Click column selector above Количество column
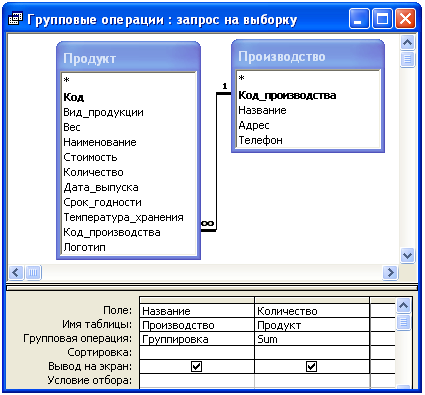Viewport: 425px width, 395px height. click(x=312, y=300)
